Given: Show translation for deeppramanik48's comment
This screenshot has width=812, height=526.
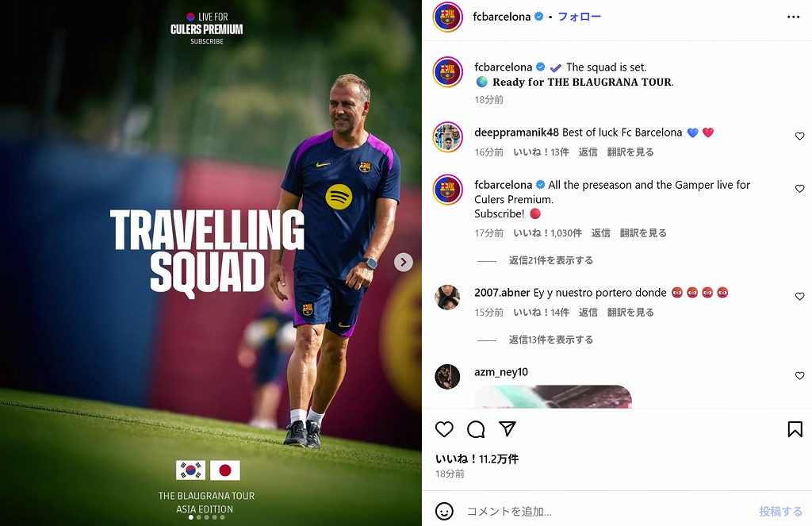Looking at the screenshot, I should (630, 152).
